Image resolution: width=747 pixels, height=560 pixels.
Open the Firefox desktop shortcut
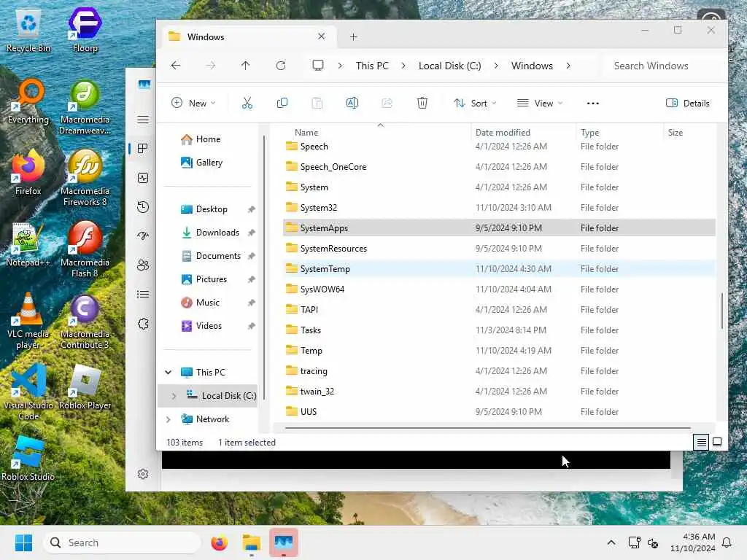pyautogui.click(x=28, y=174)
